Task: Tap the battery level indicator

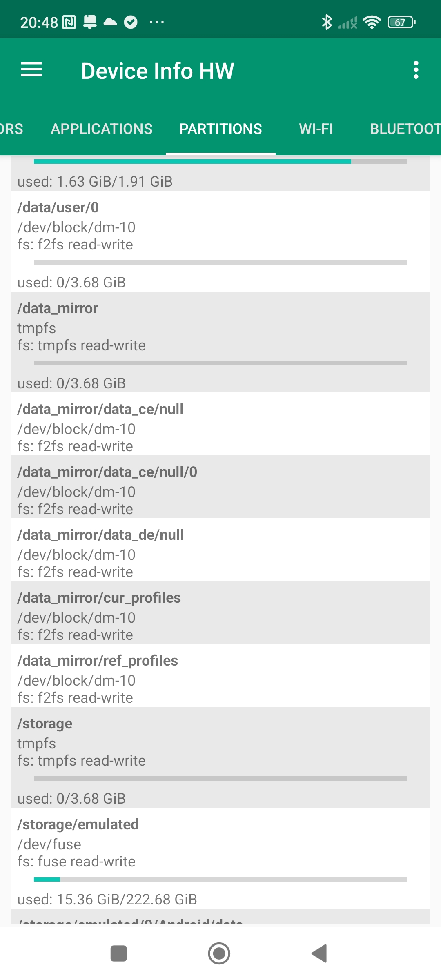Action: coord(401,22)
